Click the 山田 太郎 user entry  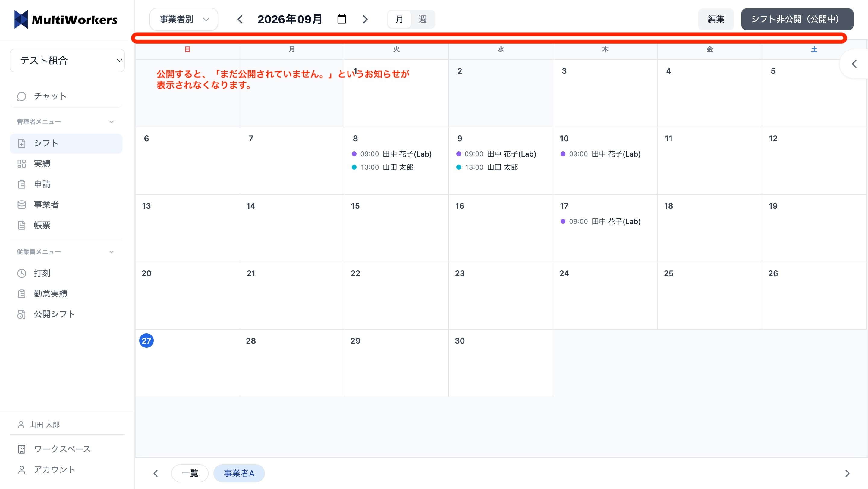(x=39, y=425)
